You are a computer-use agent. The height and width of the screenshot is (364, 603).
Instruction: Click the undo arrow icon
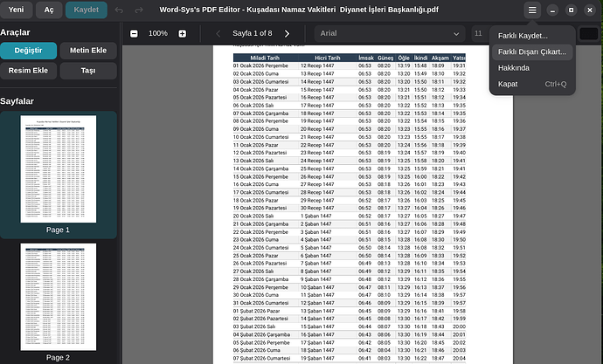[x=118, y=10]
